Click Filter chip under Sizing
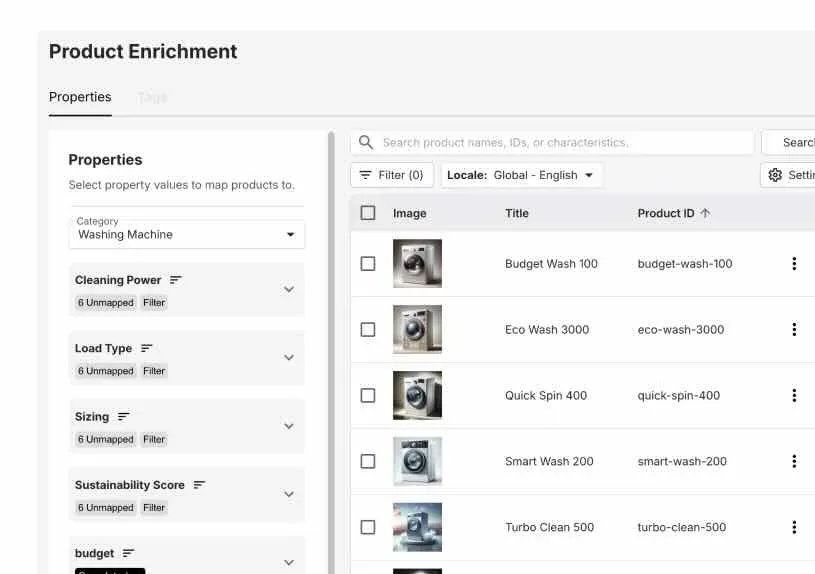 tap(154, 439)
